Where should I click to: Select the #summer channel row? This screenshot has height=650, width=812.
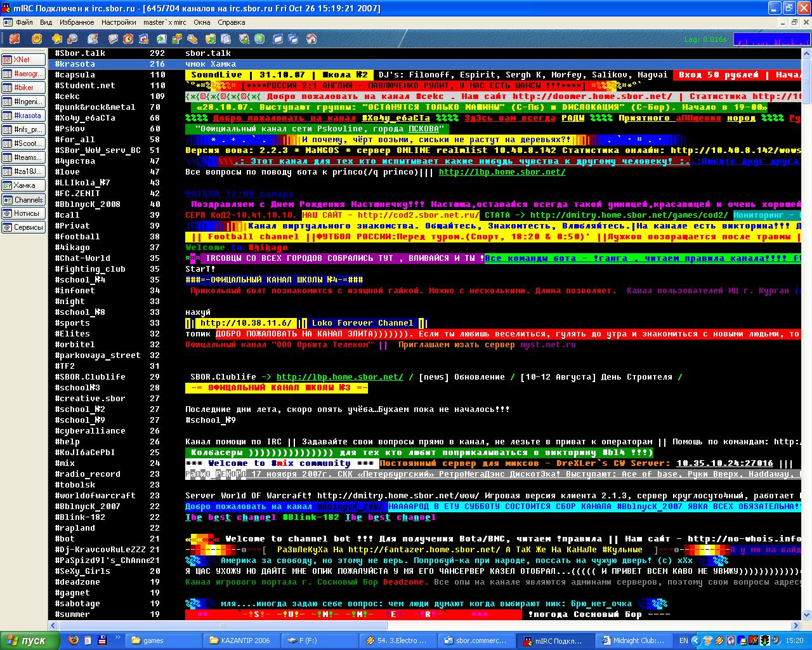coord(425,614)
